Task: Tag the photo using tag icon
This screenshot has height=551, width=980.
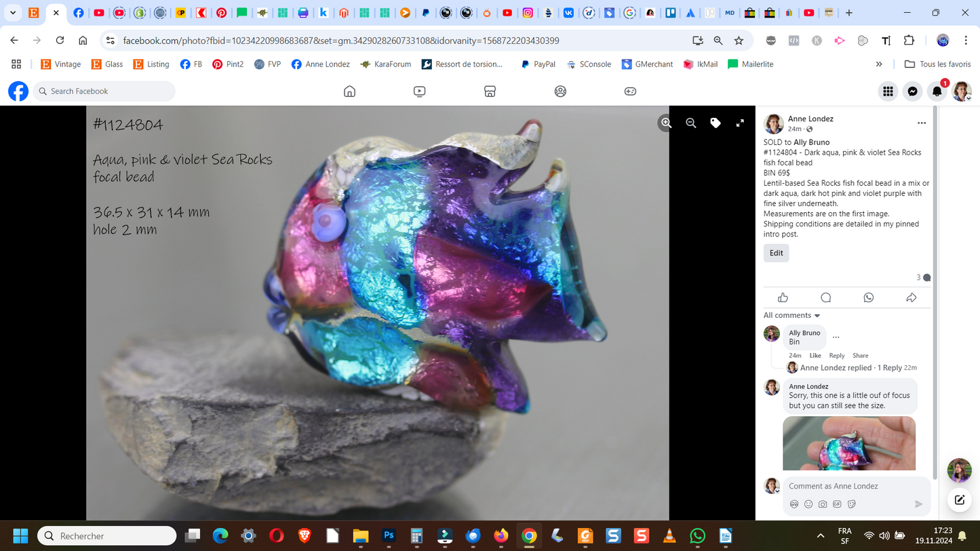Action: pos(716,123)
